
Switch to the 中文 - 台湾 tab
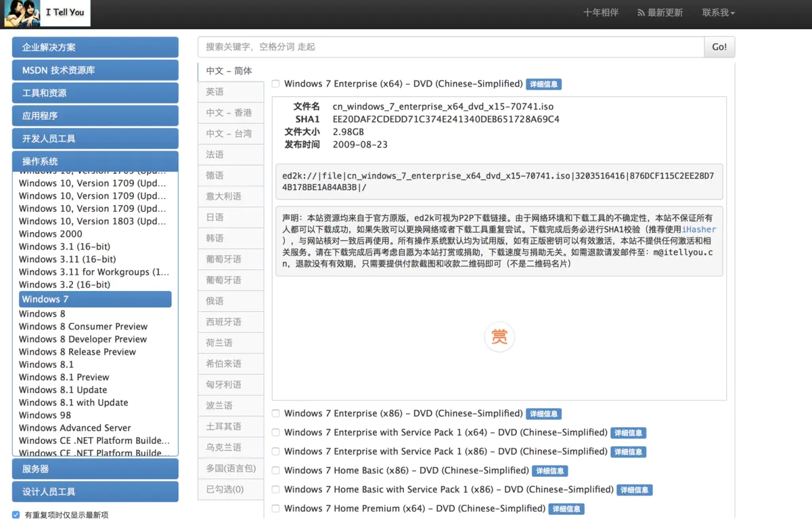(230, 133)
